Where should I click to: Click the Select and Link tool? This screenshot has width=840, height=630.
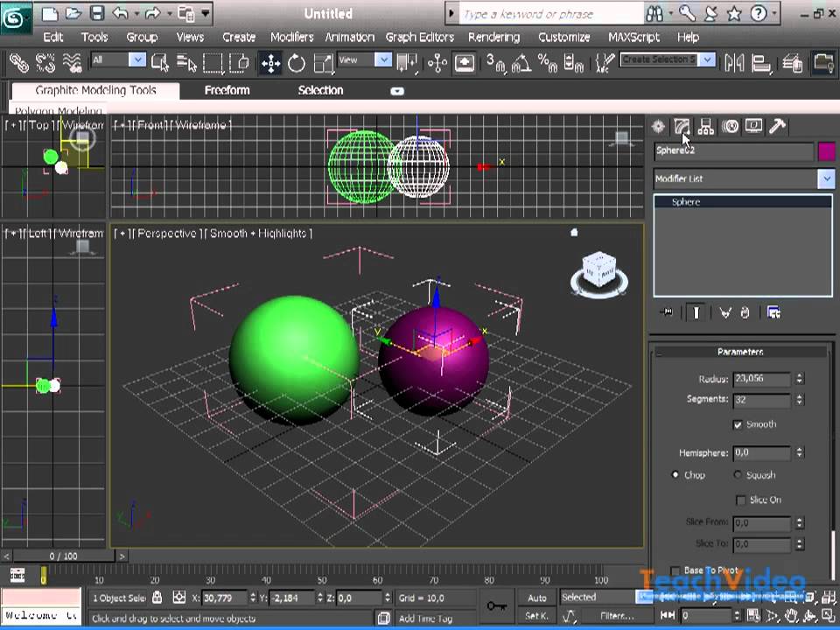point(18,63)
